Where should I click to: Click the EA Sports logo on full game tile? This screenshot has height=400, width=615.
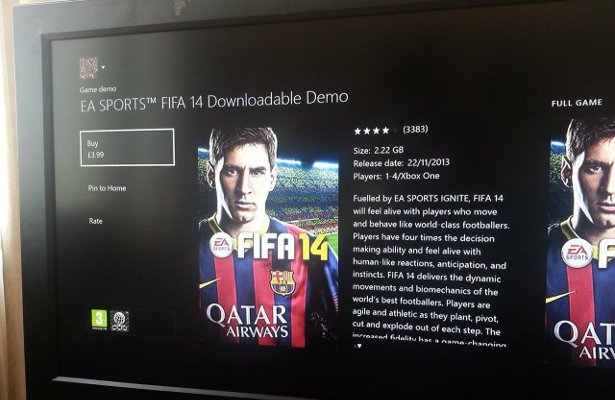(x=577, y=253)
